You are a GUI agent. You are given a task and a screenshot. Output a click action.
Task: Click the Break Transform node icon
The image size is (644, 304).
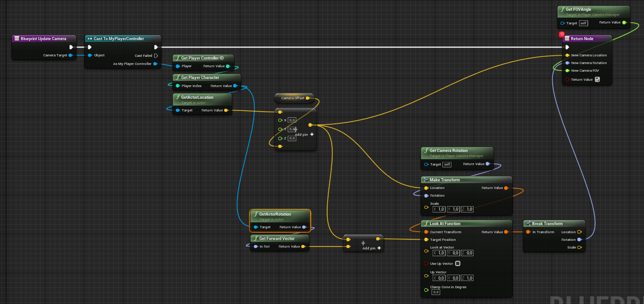(x=528, y=224)
